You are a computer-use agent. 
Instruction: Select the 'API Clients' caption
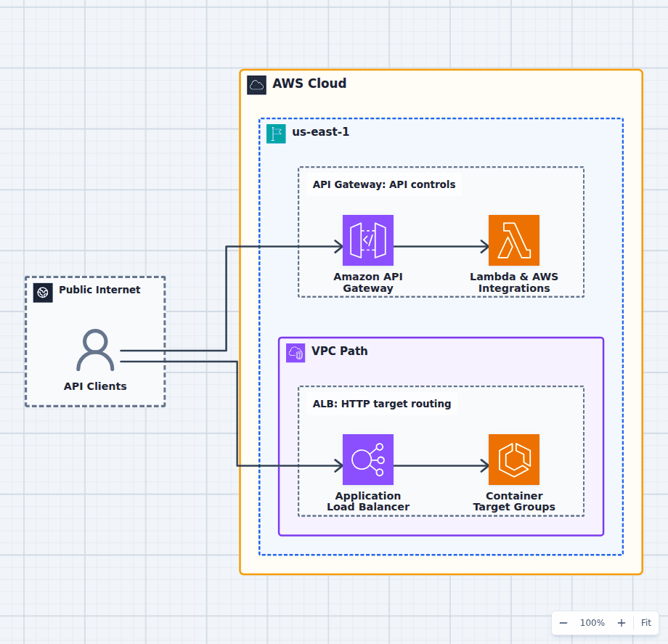pyautogui.click(x=95, y=386)
